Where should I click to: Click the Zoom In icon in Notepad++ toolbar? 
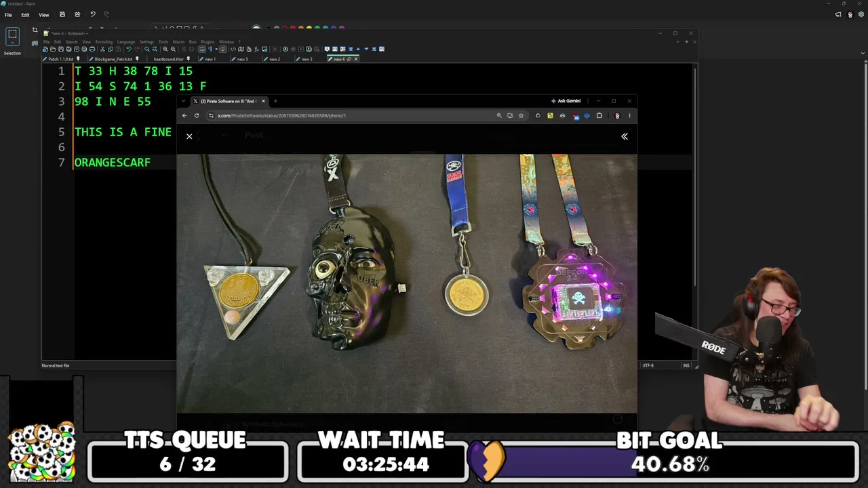pos(165,49)
